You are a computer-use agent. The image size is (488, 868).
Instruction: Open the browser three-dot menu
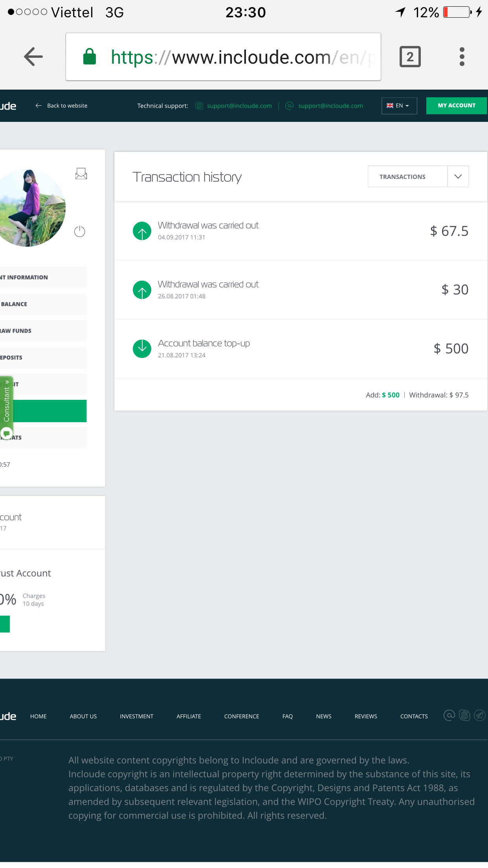point(462,57)
